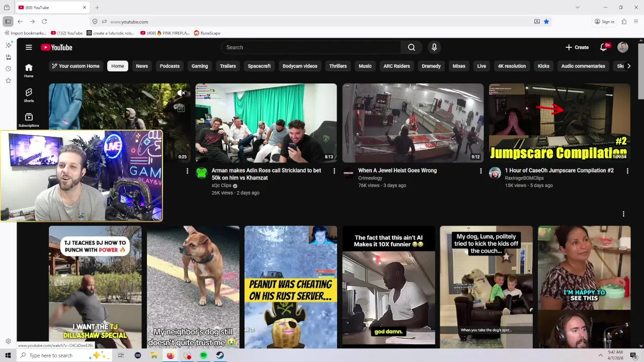Open the Import bookmarks link
Screen dimensions: 644x362
click(26, 33)
